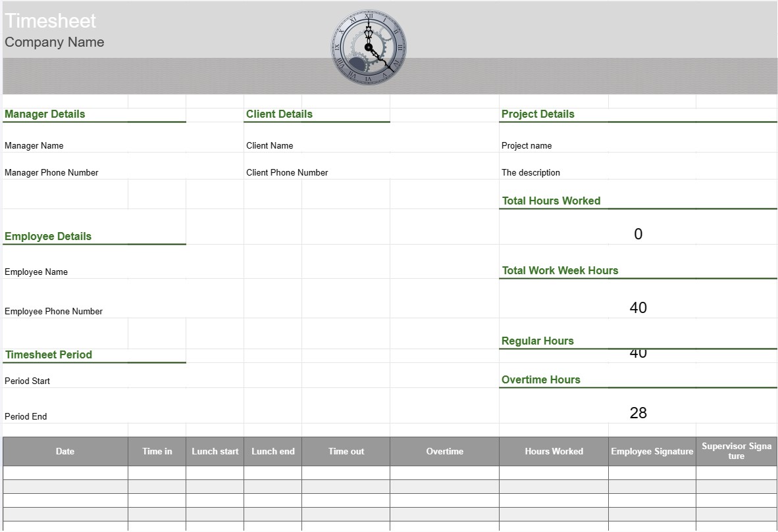
Task: Select the Regular Hours figure 40
Action: pyautogui.click(x=636, y=353)
